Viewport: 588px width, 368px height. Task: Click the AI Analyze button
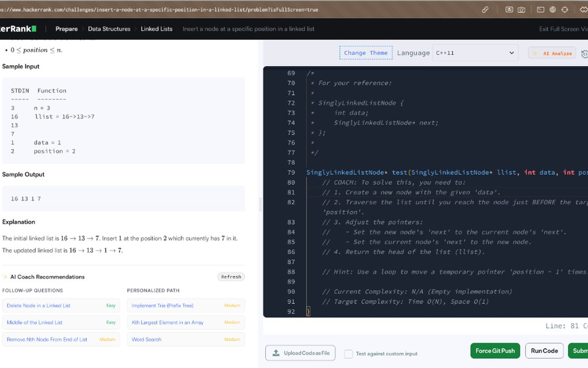(552, 53)
